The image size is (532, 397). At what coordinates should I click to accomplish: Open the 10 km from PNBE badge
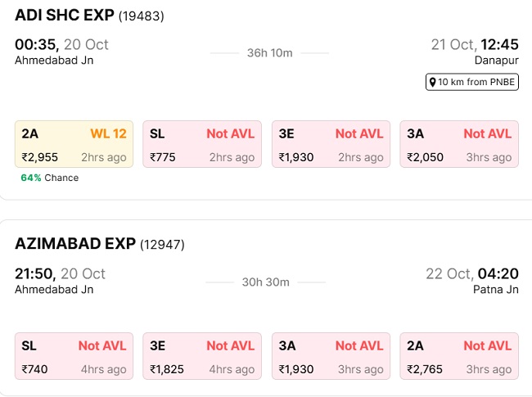point(472,82)
